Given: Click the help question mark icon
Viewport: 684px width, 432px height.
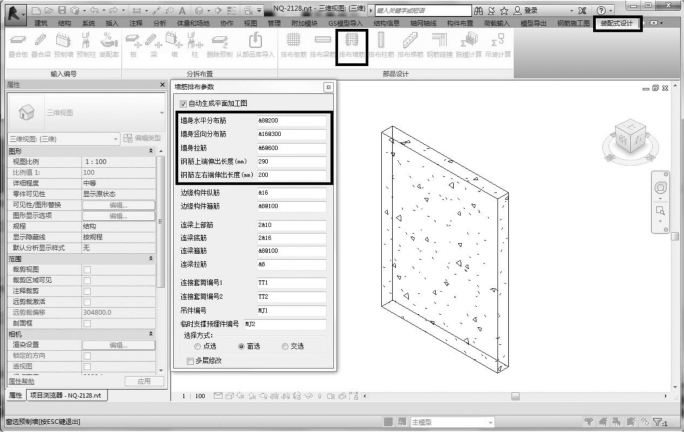Looking at the screenshot, I should [601, 10].
